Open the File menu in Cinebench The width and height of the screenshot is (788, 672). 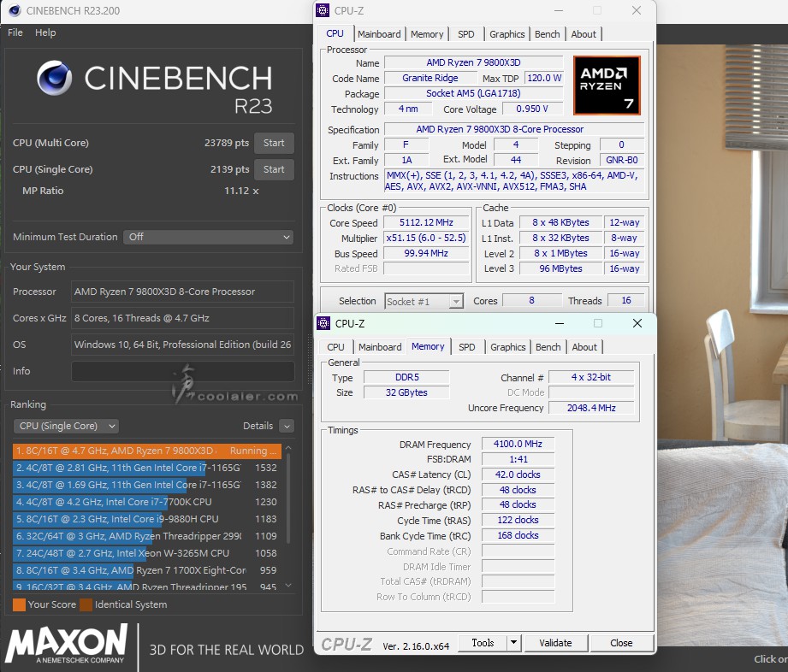[15, 32]
